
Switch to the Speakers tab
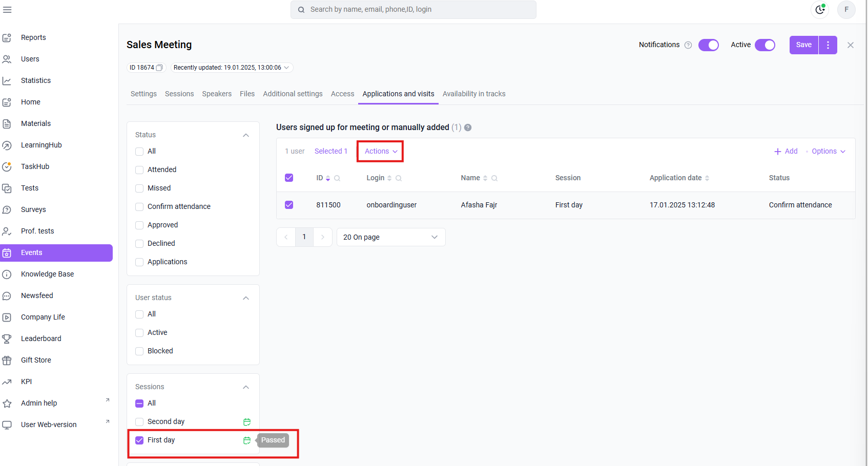point(217,94)
